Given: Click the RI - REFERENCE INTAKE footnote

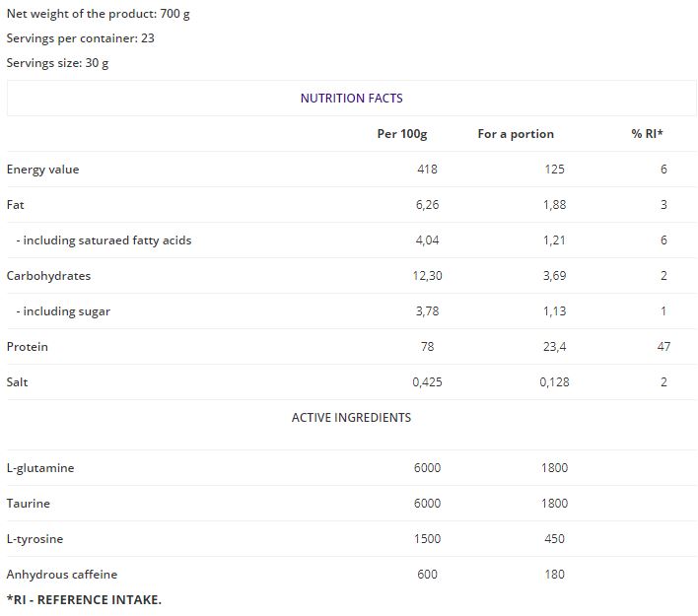Looking at the screenshot, I should click(84, 600).
